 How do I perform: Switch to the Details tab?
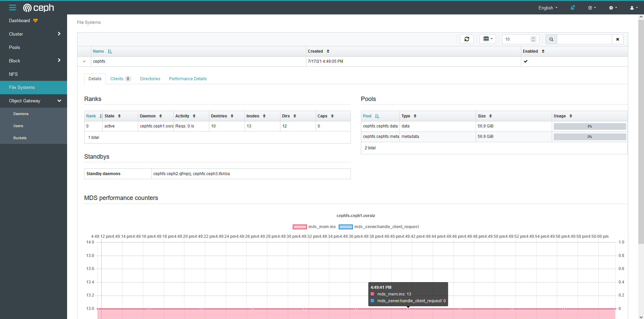tap(95, 79)
